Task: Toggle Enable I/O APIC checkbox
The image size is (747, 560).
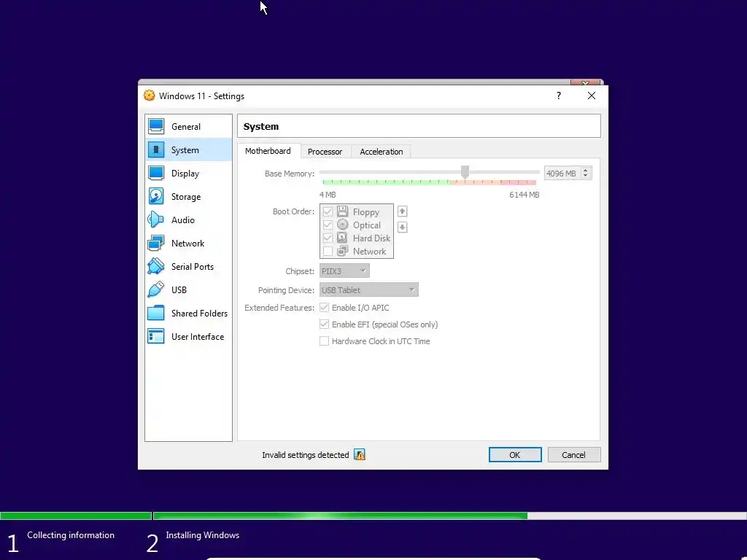Action: pos(324,308)
